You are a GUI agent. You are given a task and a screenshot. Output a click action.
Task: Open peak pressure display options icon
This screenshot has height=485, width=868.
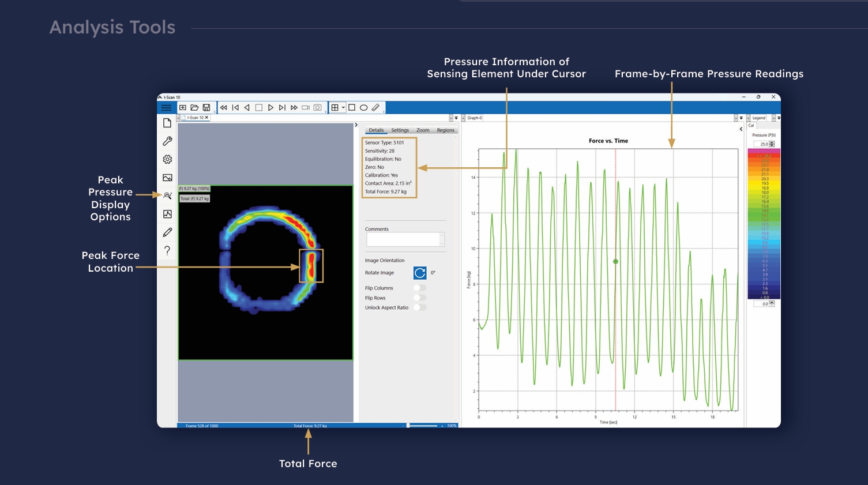[167, 195]
